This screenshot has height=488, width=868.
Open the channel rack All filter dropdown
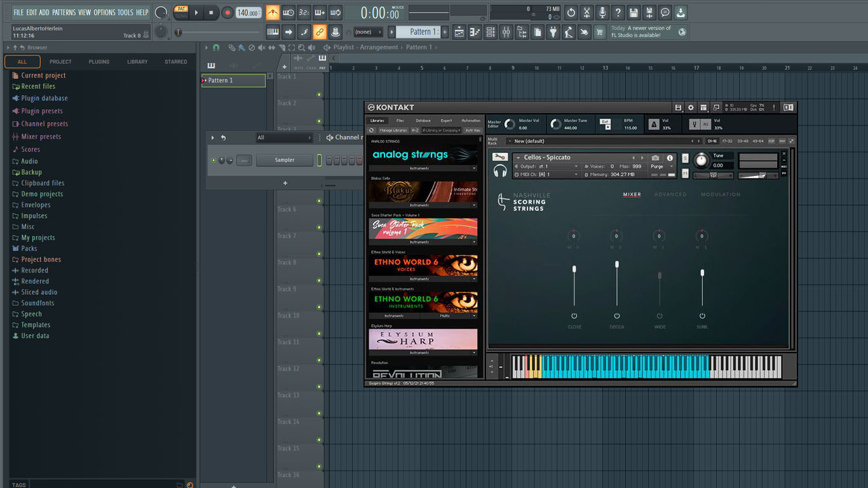coord(284,137)
